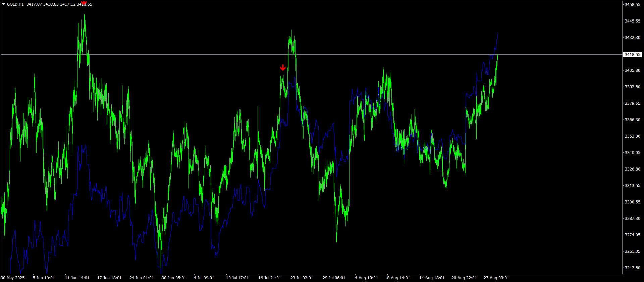This screenshot has height=282, width=644.
Task: Select the 30 May 2025 date label
Action: (13, 278)
